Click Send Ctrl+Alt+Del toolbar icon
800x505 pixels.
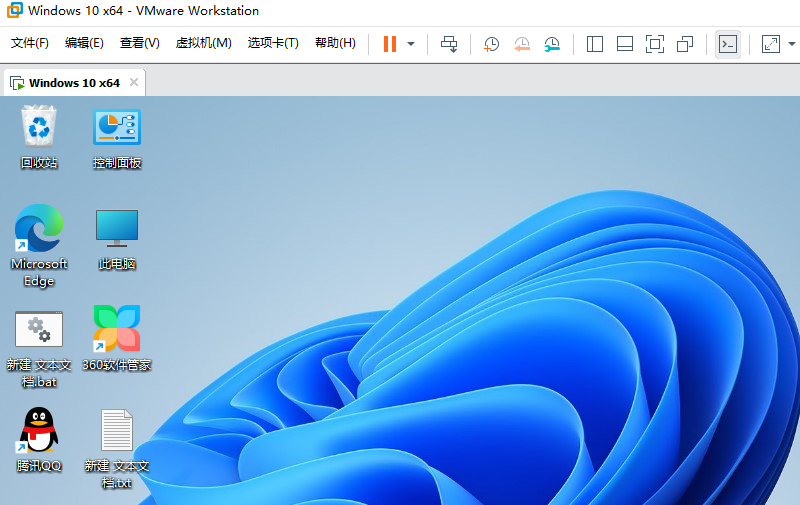(x=449, y=44)
